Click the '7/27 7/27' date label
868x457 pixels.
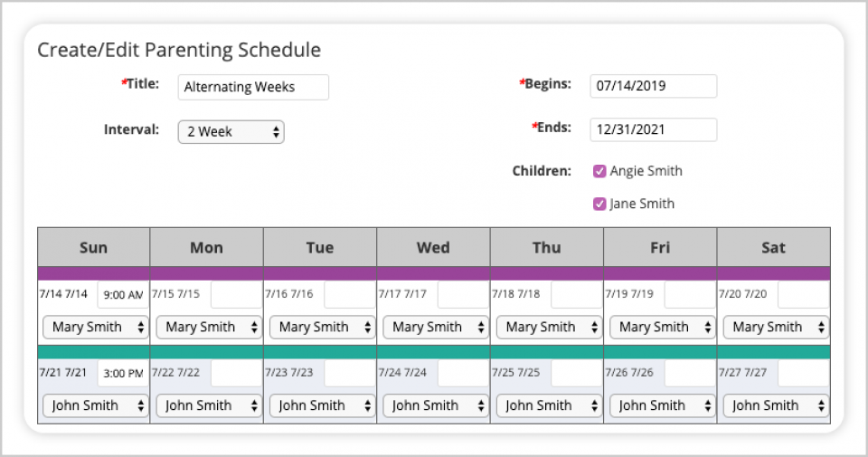tap(743, 372)
